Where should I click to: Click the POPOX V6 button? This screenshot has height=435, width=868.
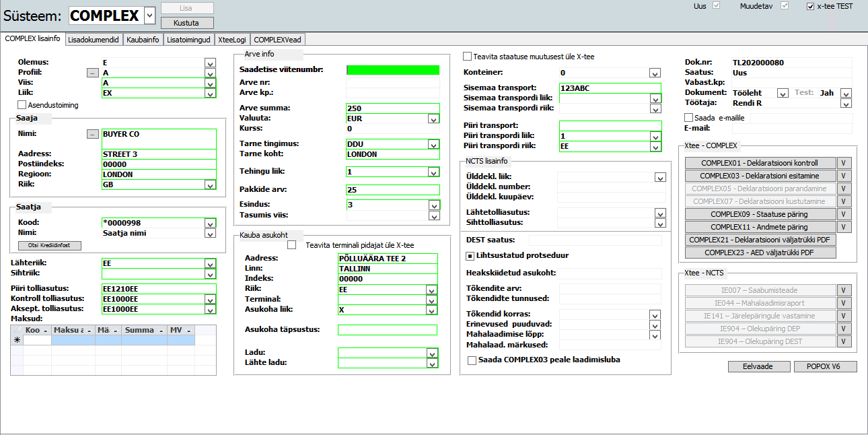826,366
